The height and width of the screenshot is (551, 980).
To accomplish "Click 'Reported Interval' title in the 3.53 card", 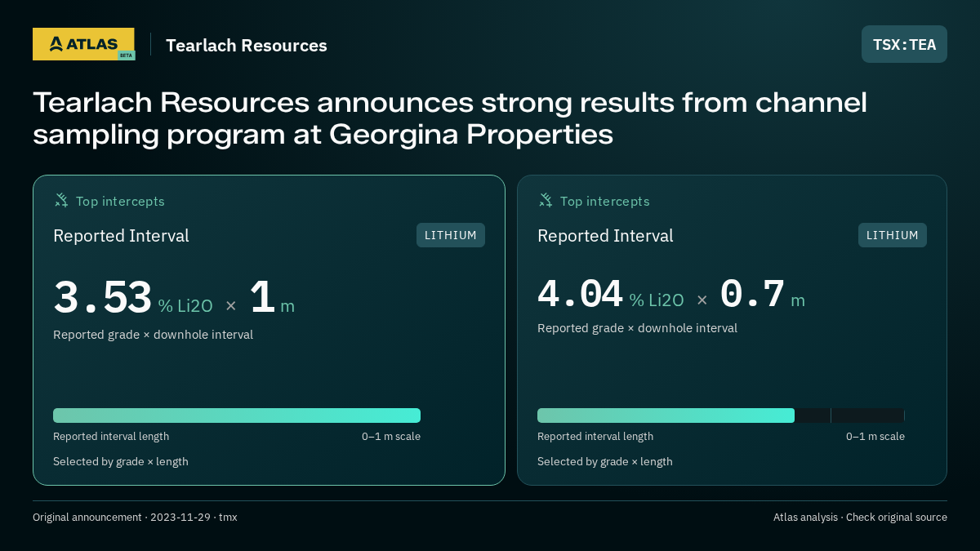I will (121, 236).
